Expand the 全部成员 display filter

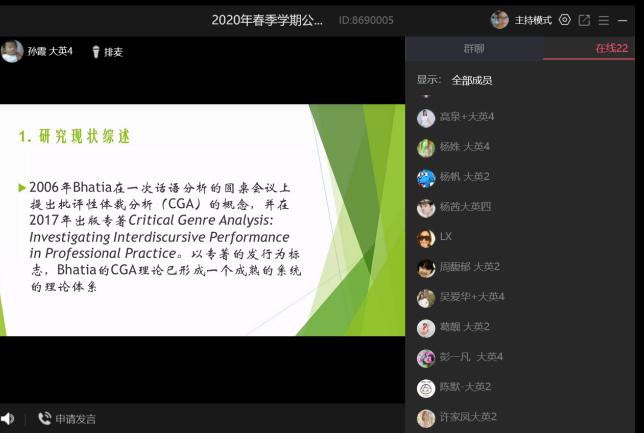tap(471, 80)
